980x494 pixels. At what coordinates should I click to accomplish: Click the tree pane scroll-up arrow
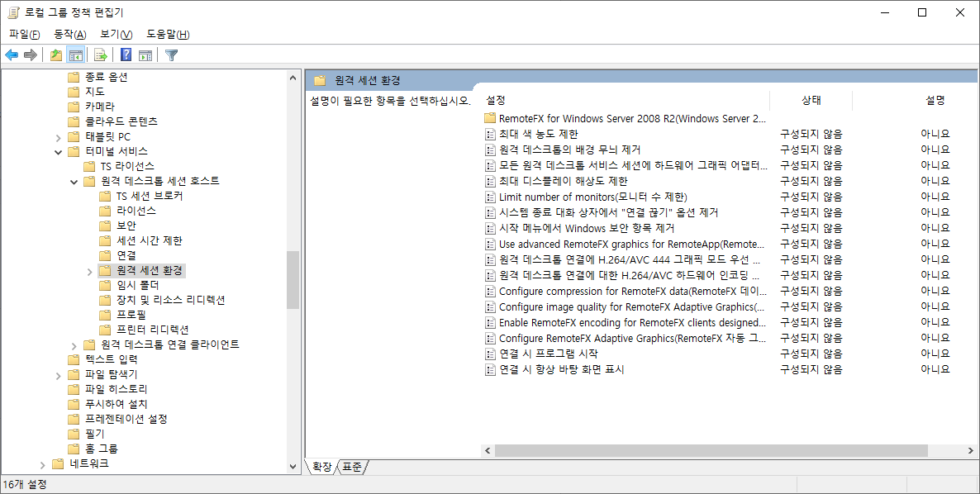coord(293,78)
